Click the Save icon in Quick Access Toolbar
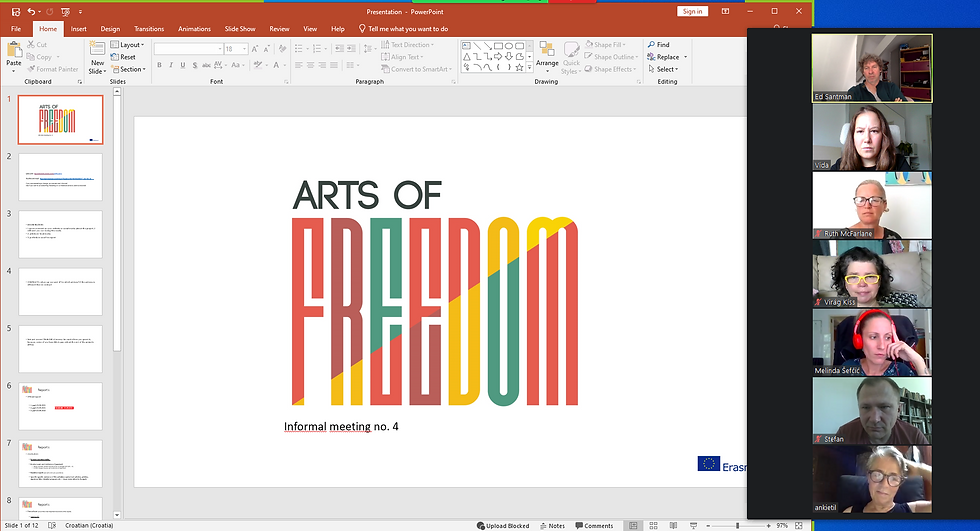The height and width of the screenshot is (531, 980). 16,11
